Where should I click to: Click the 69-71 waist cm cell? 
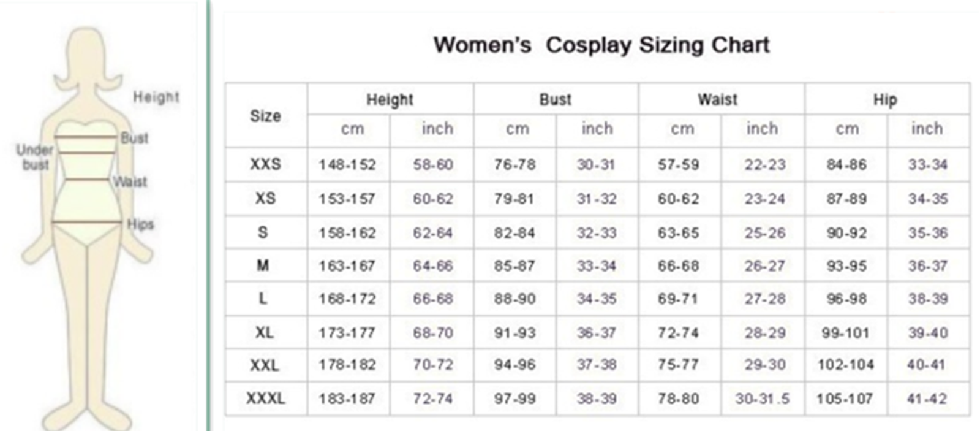click(677, 299)
